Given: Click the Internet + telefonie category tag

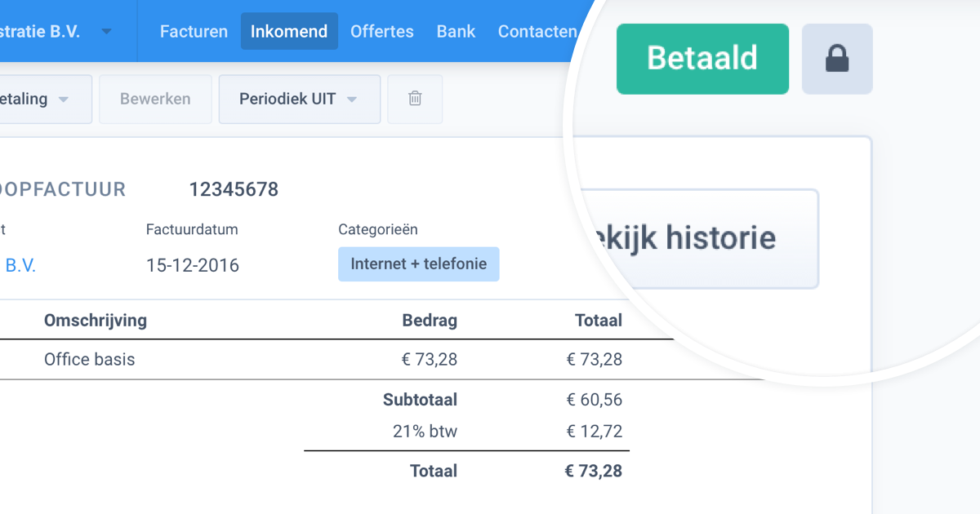Looking at the screenshot, I should coord(418,264).
